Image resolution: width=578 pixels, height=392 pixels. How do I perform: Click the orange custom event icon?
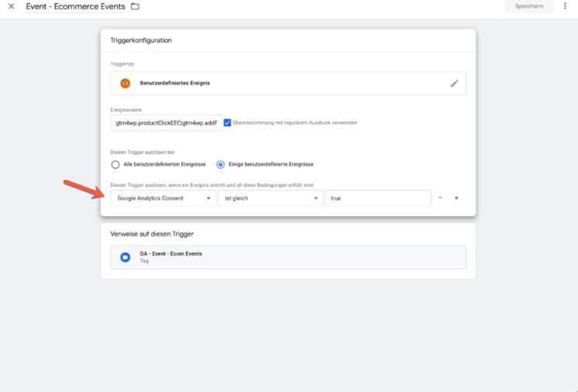point(126,83)
